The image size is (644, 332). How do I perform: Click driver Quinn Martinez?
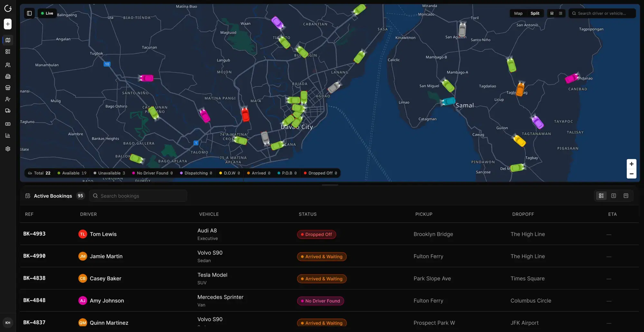pos(103,323)
